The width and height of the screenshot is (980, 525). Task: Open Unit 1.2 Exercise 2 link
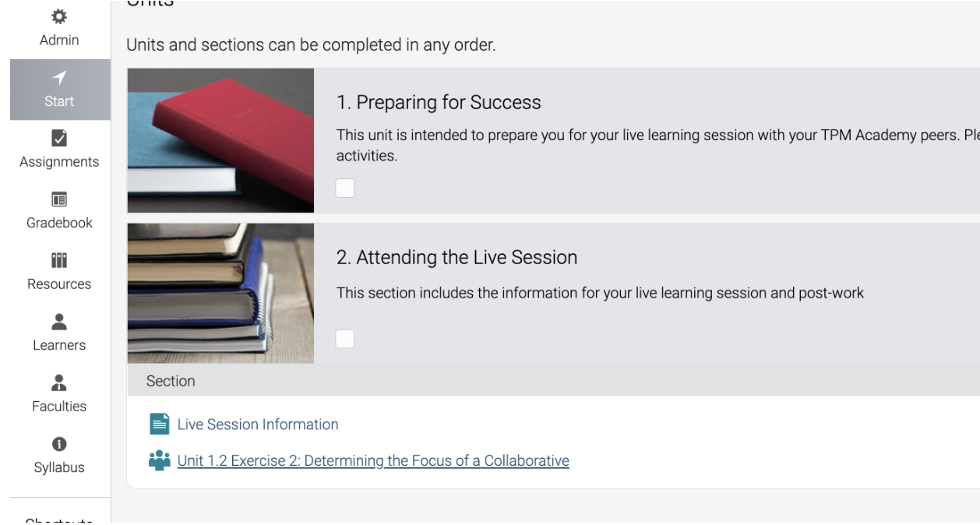[x=373, y=460]
